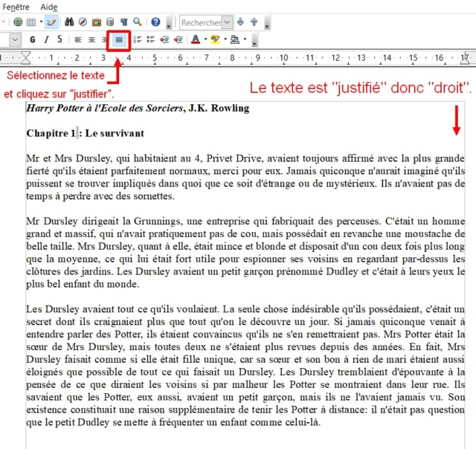Click the line starting "Les Dursley avaient tout ce qu'ils"
Viewport: 476px width, 449px height.
tap(245, 309)
